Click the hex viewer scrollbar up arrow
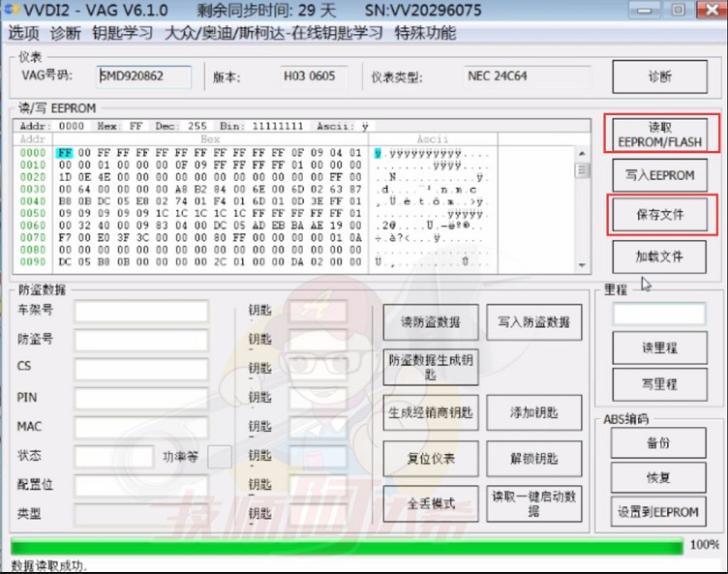The height and width of the screenshot is (574, 728). pos(583,152)
